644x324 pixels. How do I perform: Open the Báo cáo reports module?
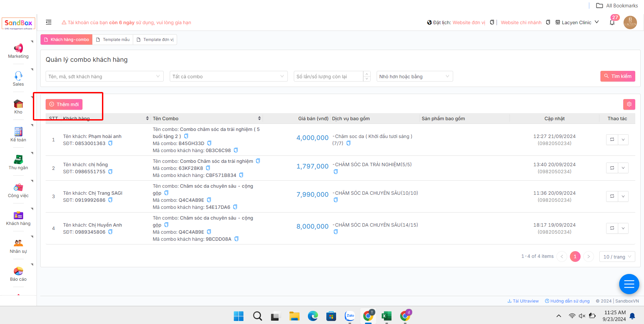pos(18,274)
